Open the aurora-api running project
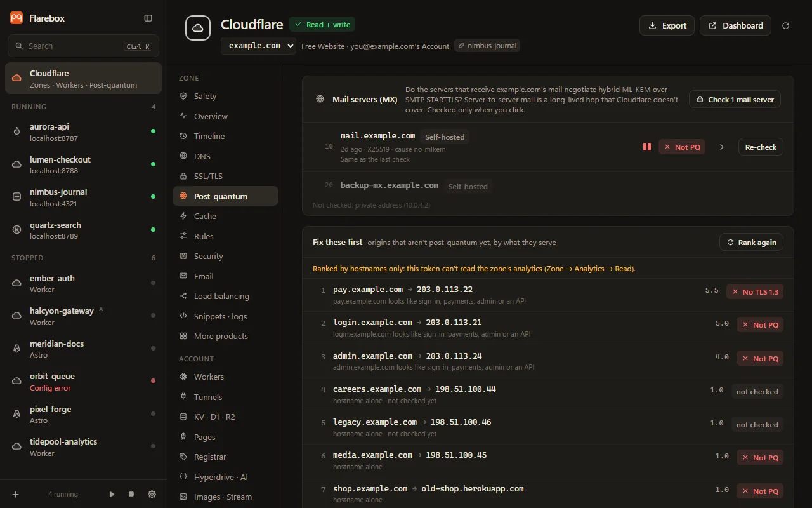Screen dimensions: 812x508 click(x=83, y=132)
